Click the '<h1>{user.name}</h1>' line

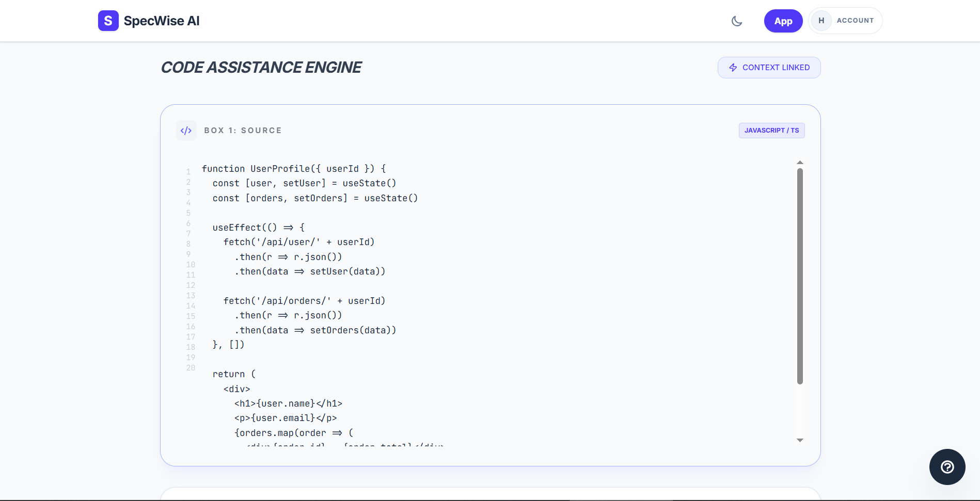point(288,403)
